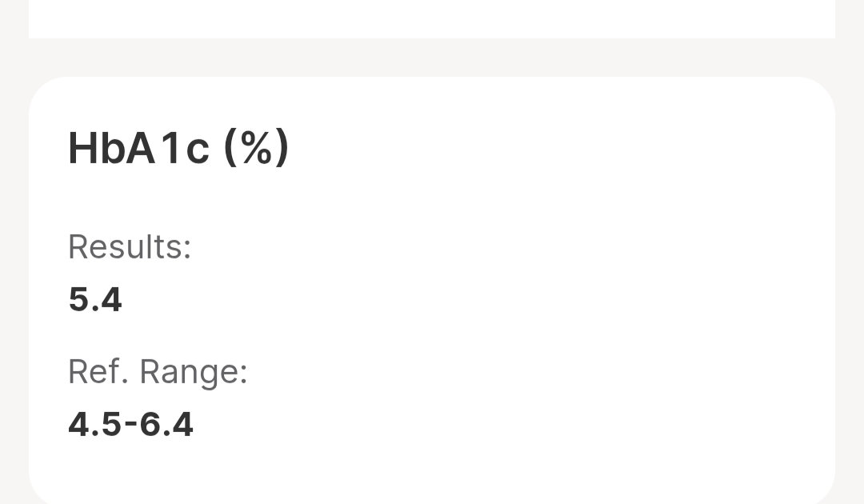Select the word HbA1c in the title
Image resolution: width=864 pixels, height=504 pixels.
138,148
